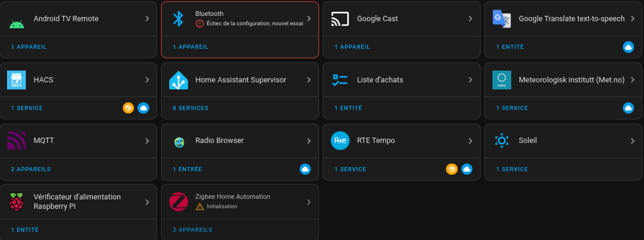The width and height of the screenshot is (644, 240).
Task: Click the Soleil sun icon
Action: (502, 141)
